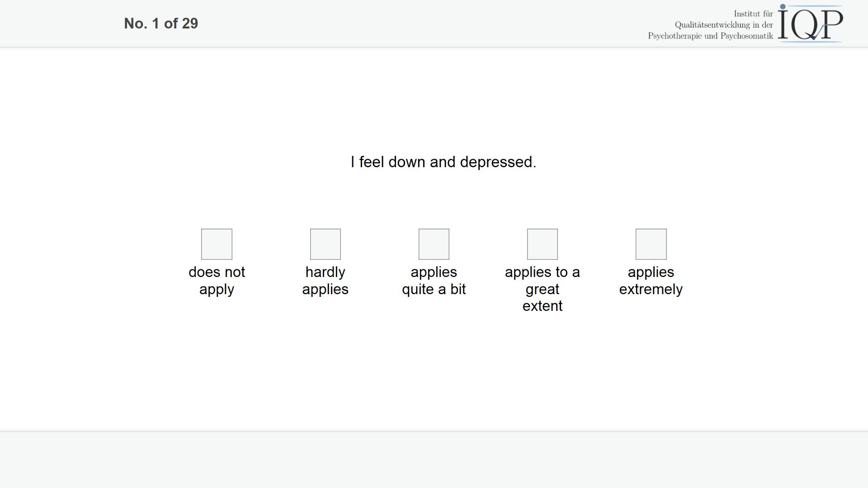Click the 'does not apply' text label
This screenshot has width=868, height=488.
(217, 281)
